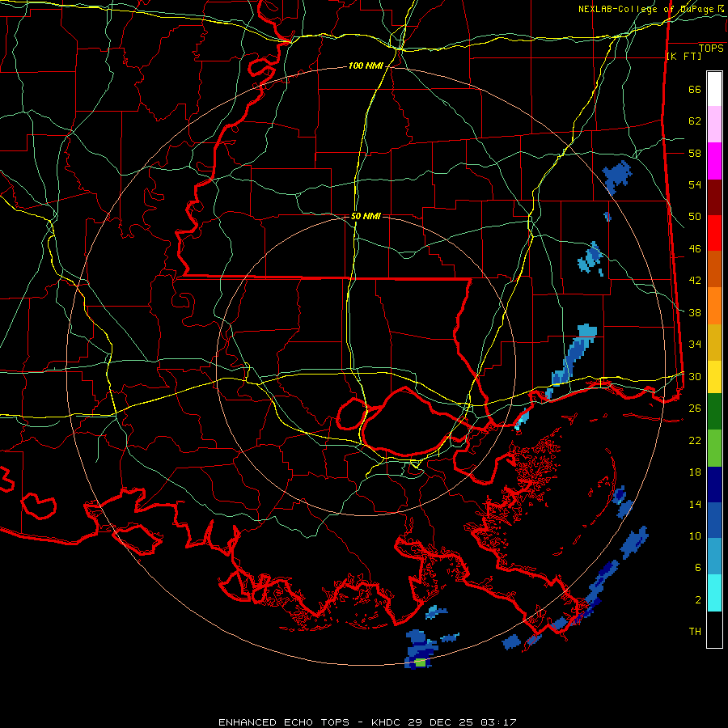Click the legend value "34"
728x728 pixels.
coord(695,345)
